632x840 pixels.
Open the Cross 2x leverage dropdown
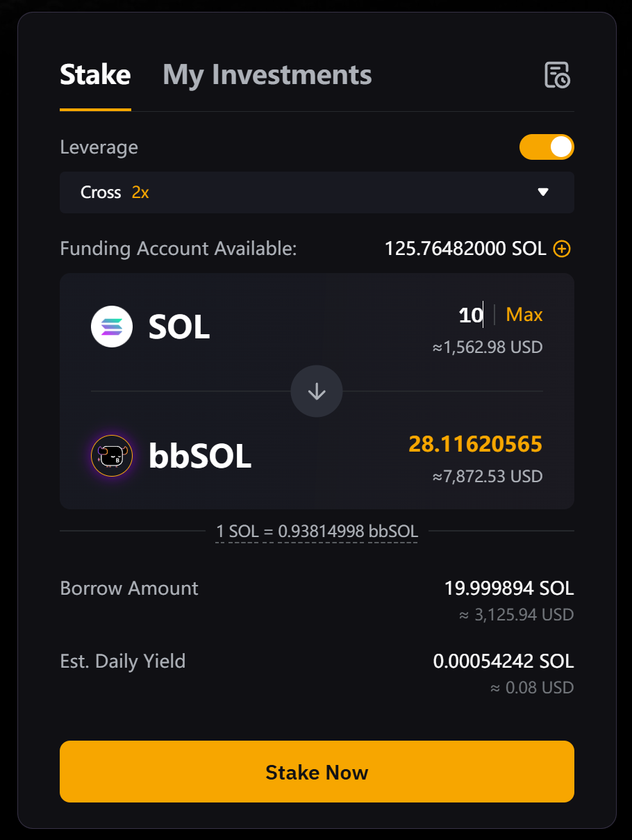317,192
